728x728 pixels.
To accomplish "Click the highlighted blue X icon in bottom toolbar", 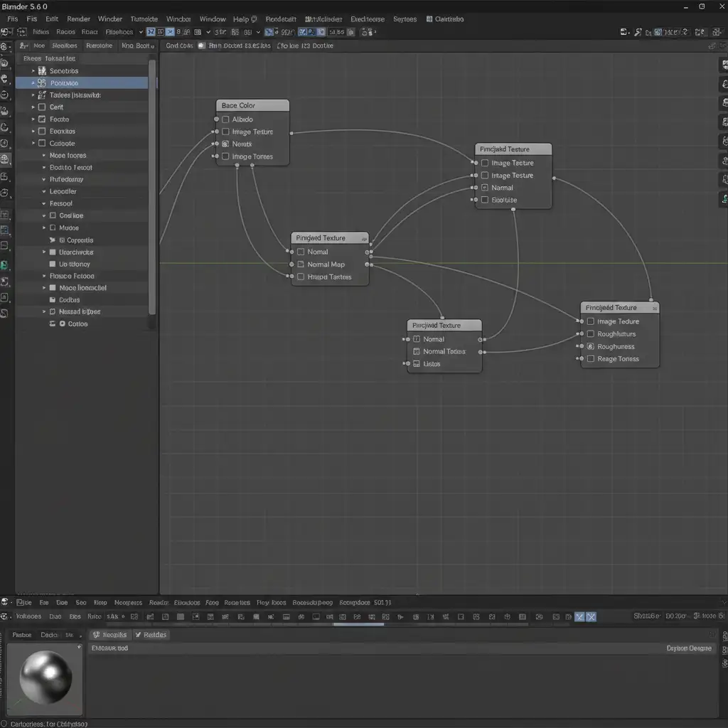I will click(590, 617).
